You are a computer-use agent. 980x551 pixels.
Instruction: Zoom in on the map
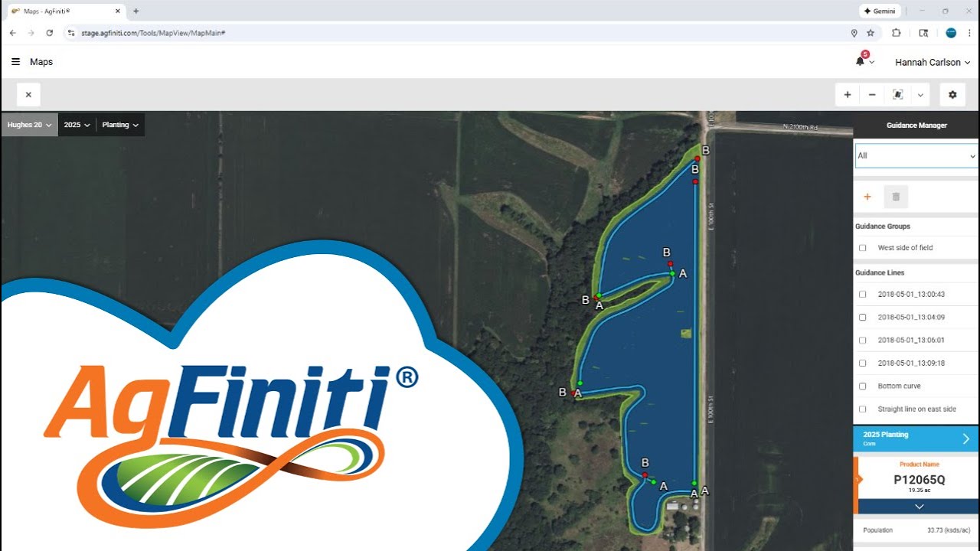click(x=848, y=95)
